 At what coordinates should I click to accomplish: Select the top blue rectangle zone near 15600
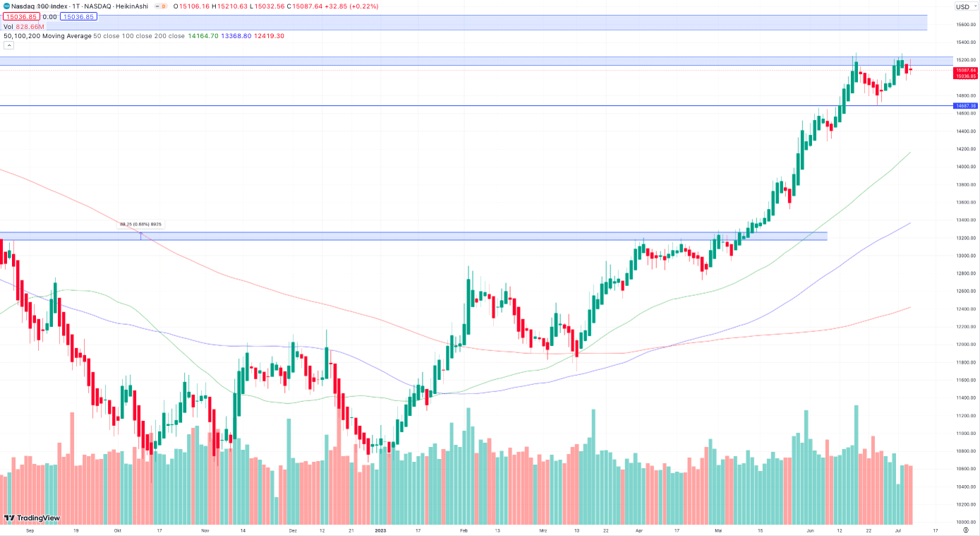(x=464, y=23)
